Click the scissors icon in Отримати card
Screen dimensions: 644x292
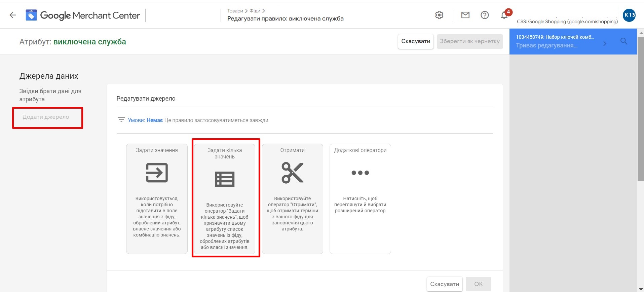coord(293,173)
